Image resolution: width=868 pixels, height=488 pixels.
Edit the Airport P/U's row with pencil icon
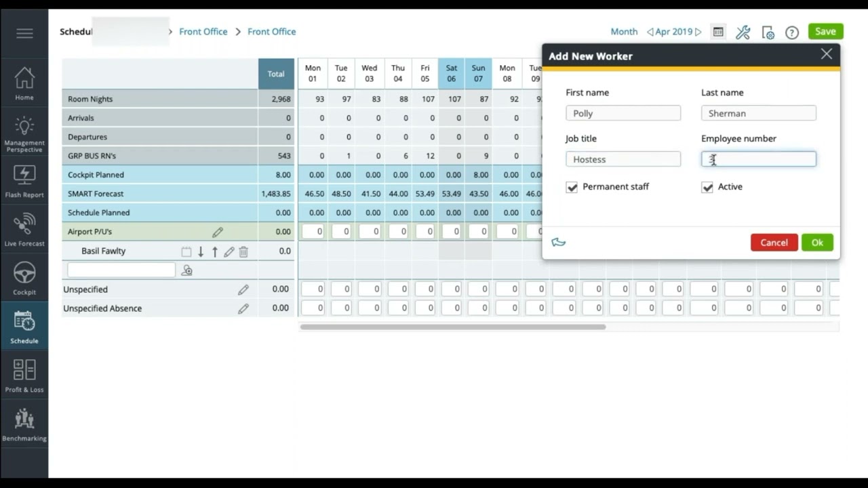pyautogui.click(x=218, y=232)
